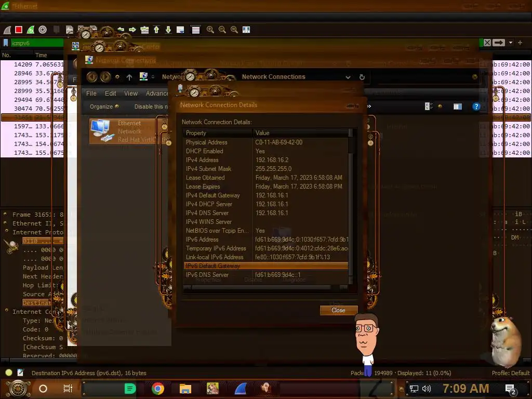Switch to Wireshark on the taskbar
This screenshot has height=399, width=532.
click(x=241, y=389)
